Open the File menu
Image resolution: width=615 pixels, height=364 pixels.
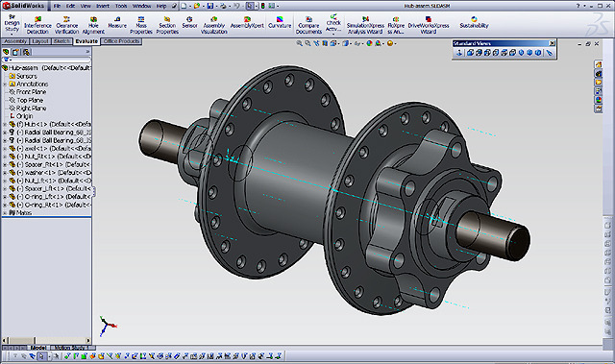pyautogui.click(x=57, y=6)
